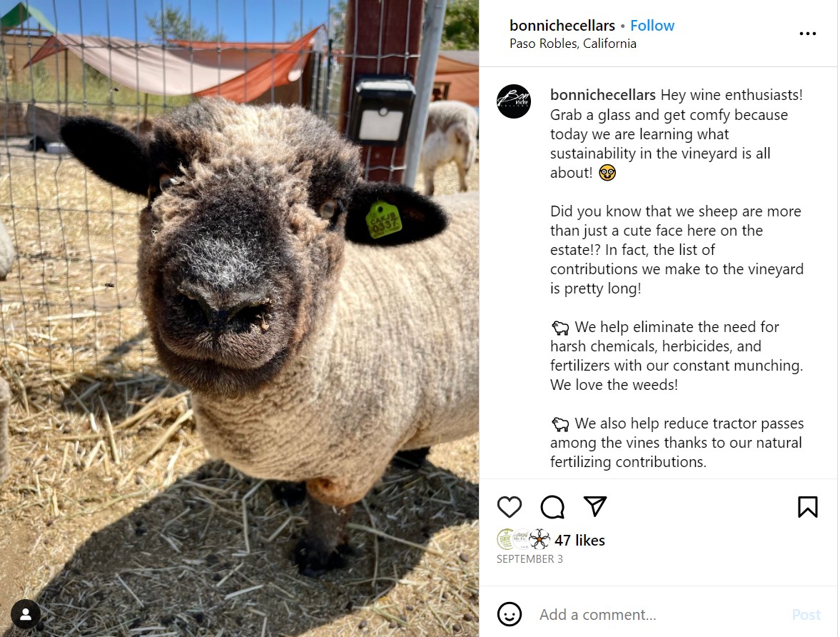
Task: Like the post with the heart icon
Action: coord(509,507)
